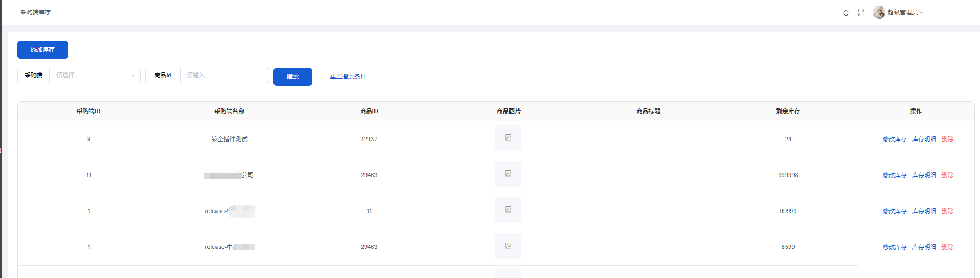Open the 采购端 select dropdown

(95, 76)
